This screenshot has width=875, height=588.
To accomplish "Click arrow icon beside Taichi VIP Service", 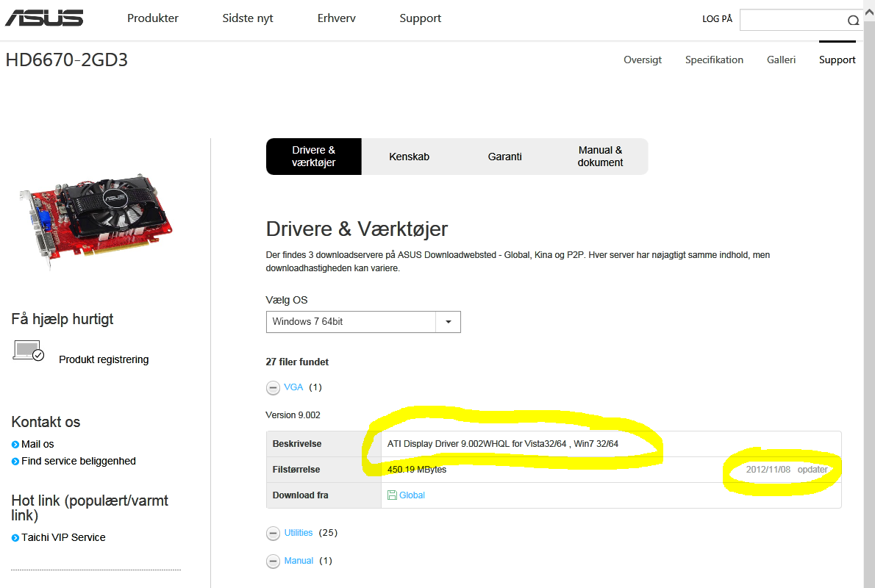I will coord(15,538).
